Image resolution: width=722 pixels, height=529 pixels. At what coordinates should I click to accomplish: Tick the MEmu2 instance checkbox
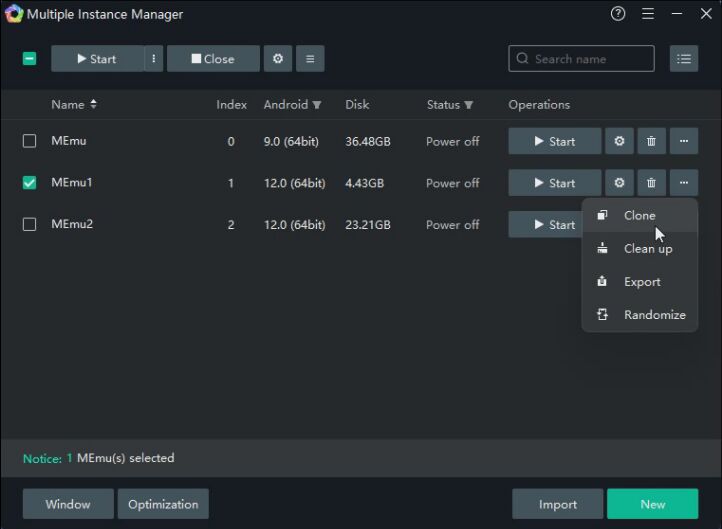(30, 225)
